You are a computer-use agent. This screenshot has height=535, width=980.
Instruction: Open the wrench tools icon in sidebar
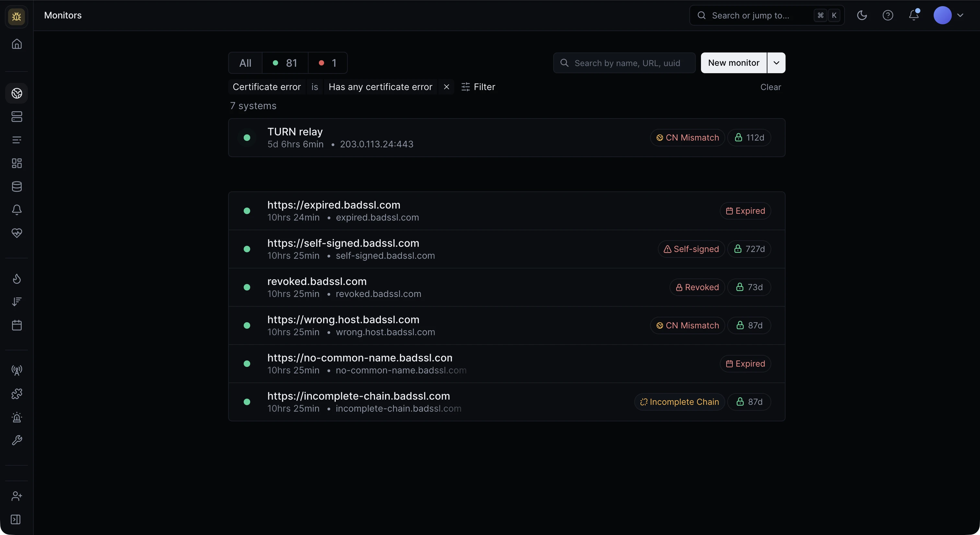[x=17, y=440]
